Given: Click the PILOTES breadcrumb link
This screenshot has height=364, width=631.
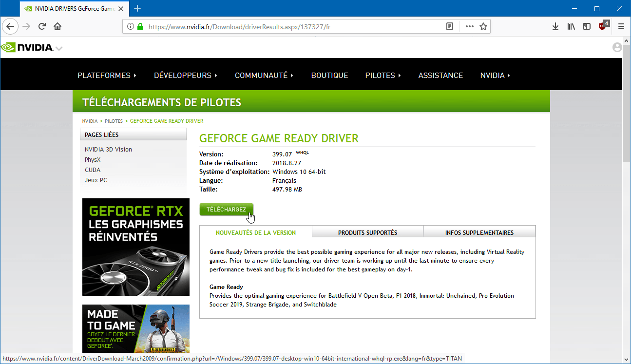Looking at the screenshot, I should 114,121.
